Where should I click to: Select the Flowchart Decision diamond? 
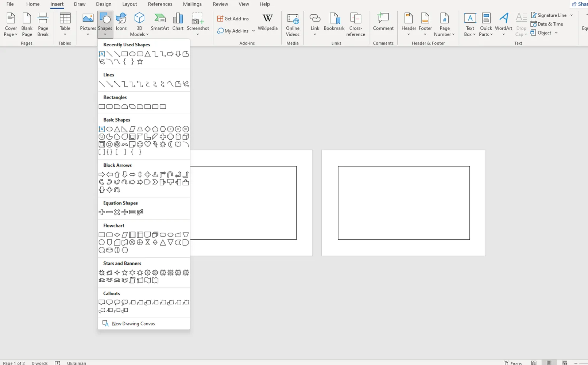[117, 235]
